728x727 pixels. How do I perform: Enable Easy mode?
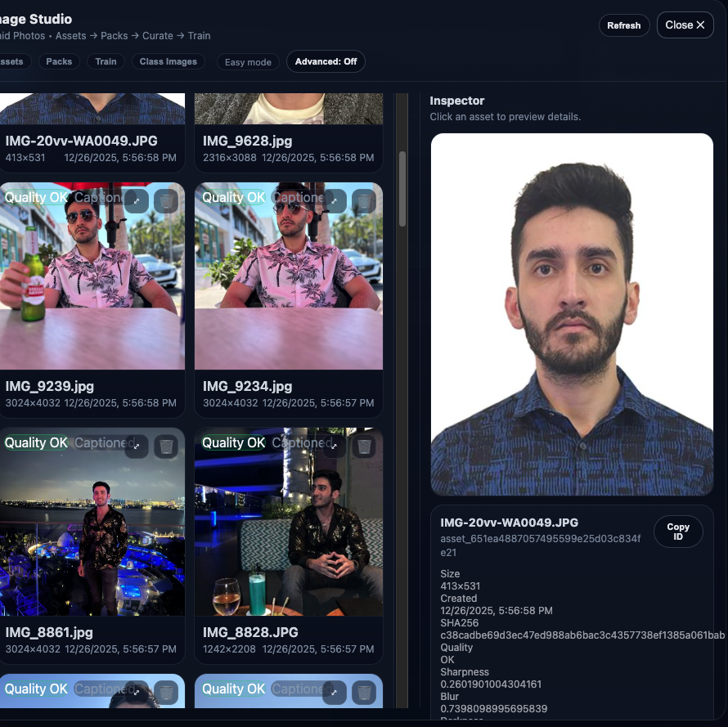tap(248, 62)
